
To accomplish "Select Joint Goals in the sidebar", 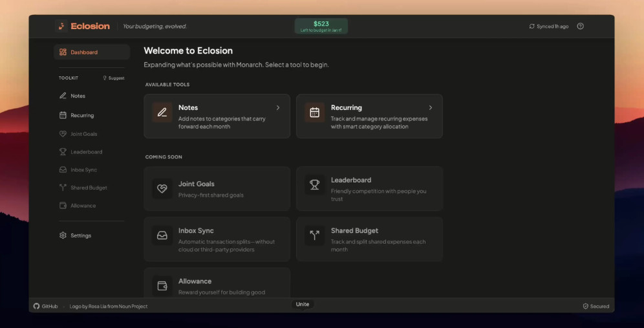I will 92,134.
